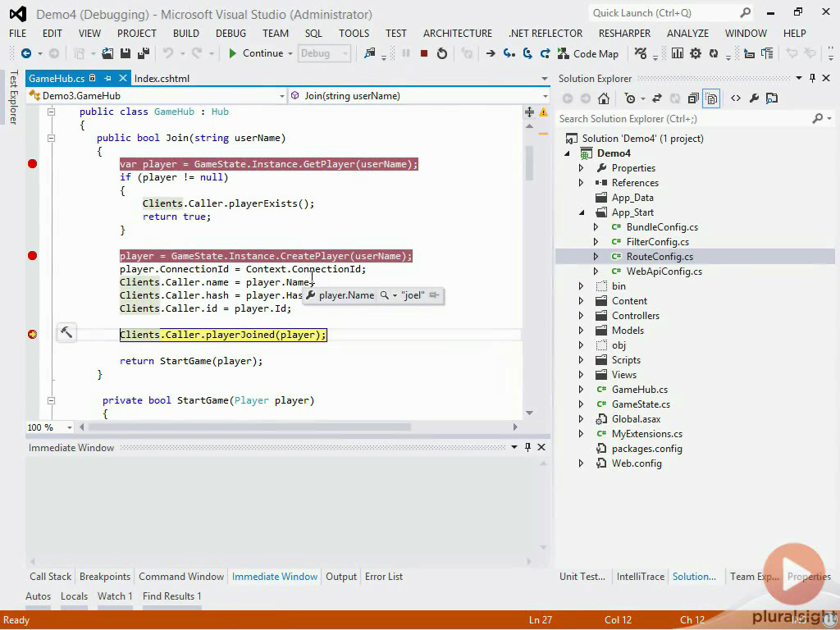Click the Preview Selected Items icon
This screenshot has height=630, width=840.
click(772, 98)
